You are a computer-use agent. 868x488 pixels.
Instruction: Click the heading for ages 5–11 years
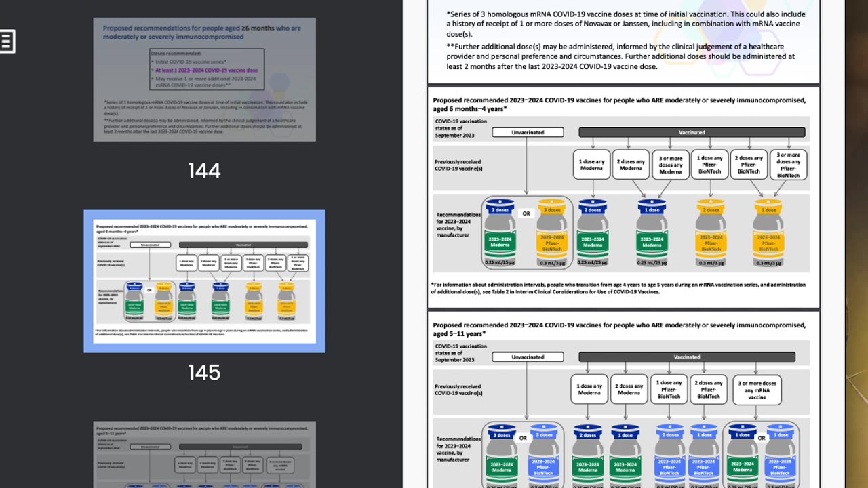pyautogui.click(x=619, y=329)
